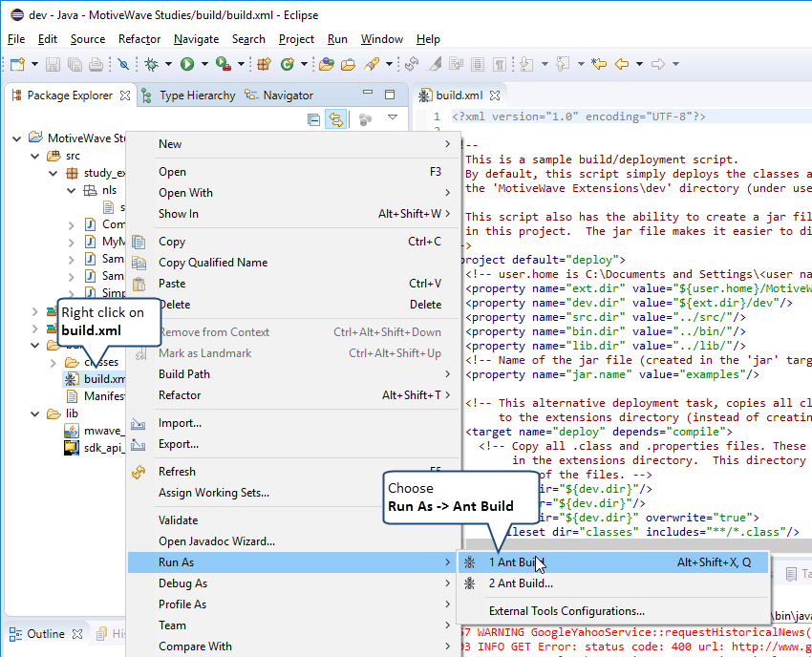Screen dimensions: 812x657
Task: Click the New Java Package toolbar icon
Action: tap(265, 64)
